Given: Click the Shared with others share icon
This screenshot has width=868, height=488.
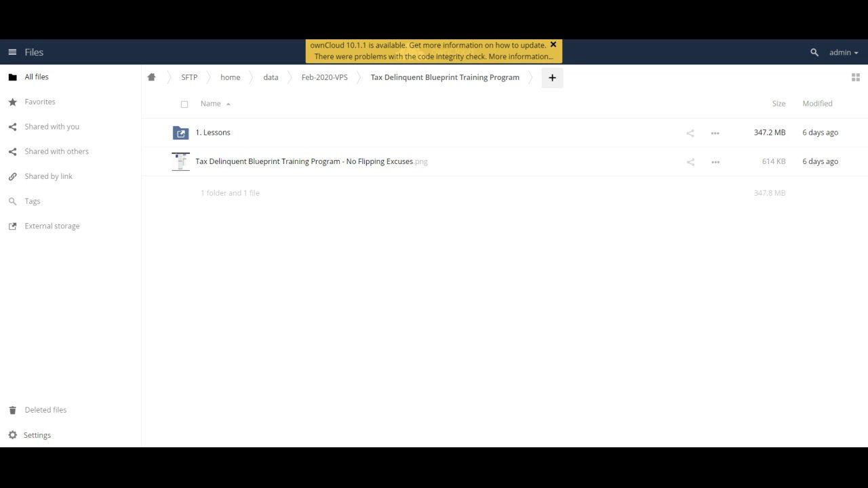Looking at the screenshot, I should [x=12, y=152].
